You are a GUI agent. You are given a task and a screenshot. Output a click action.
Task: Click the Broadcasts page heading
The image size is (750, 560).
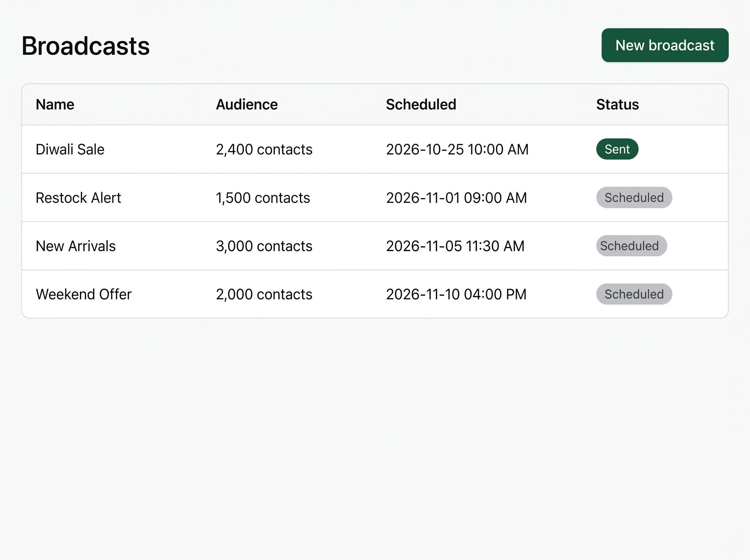[86, 46]
